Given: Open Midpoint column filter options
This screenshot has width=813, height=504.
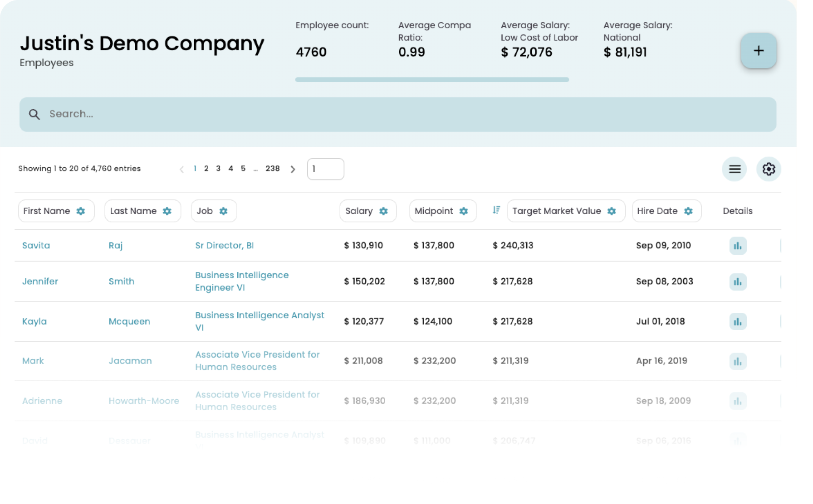Looking at the screenshot, I should (x=463, y=211).
